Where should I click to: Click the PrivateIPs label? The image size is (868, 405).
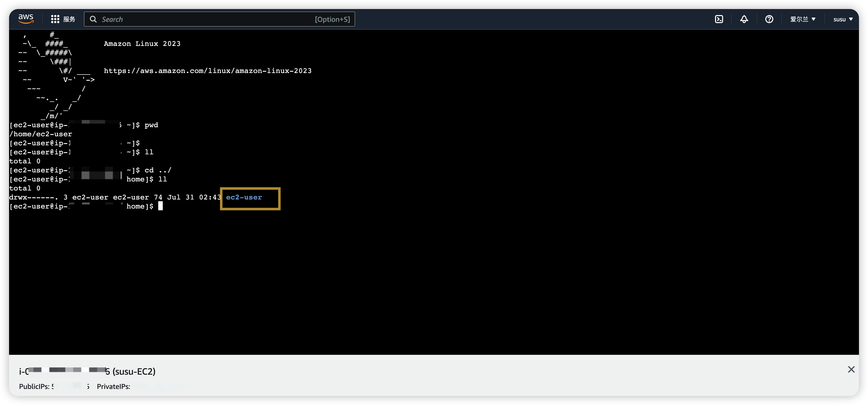pyautogui.click(x=114, y=386)
